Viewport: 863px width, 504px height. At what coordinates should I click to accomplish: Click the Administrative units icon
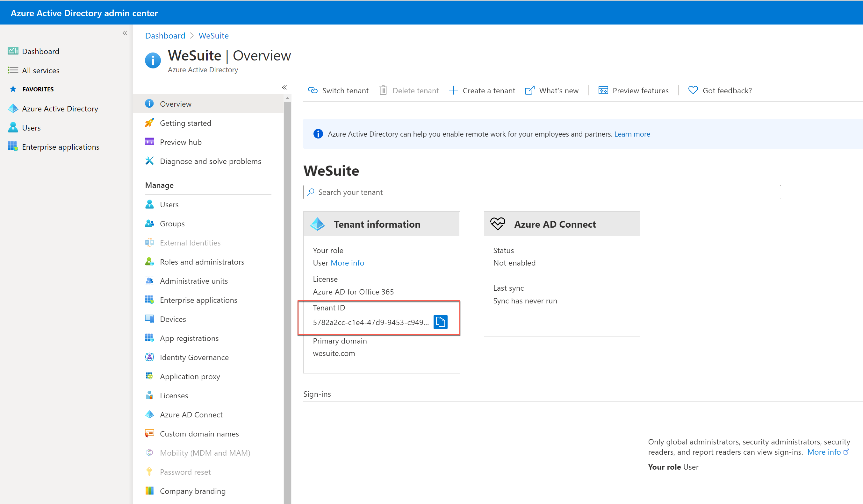point(149,281)
